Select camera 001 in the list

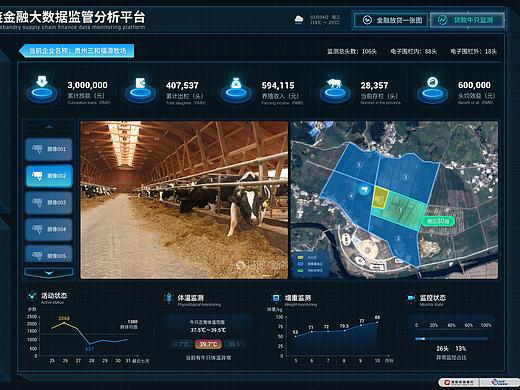click(49, 149)
